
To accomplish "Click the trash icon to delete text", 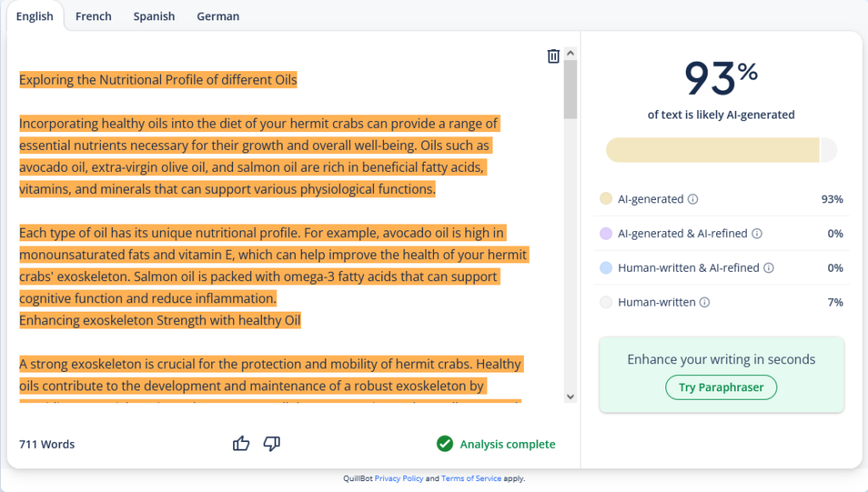I will click(554, 56).
